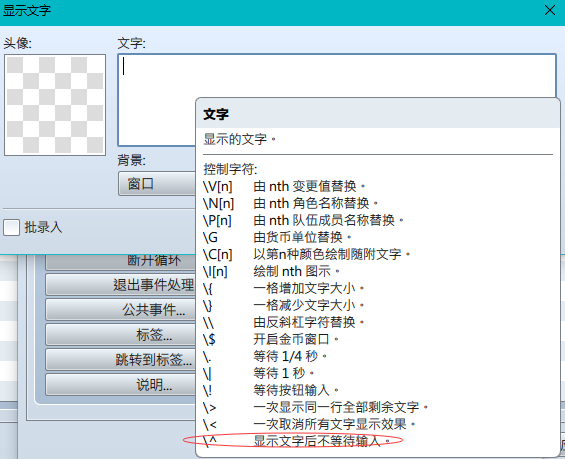
Task: Click the 文字 tooltip heading
Action: tap(216, 114)
